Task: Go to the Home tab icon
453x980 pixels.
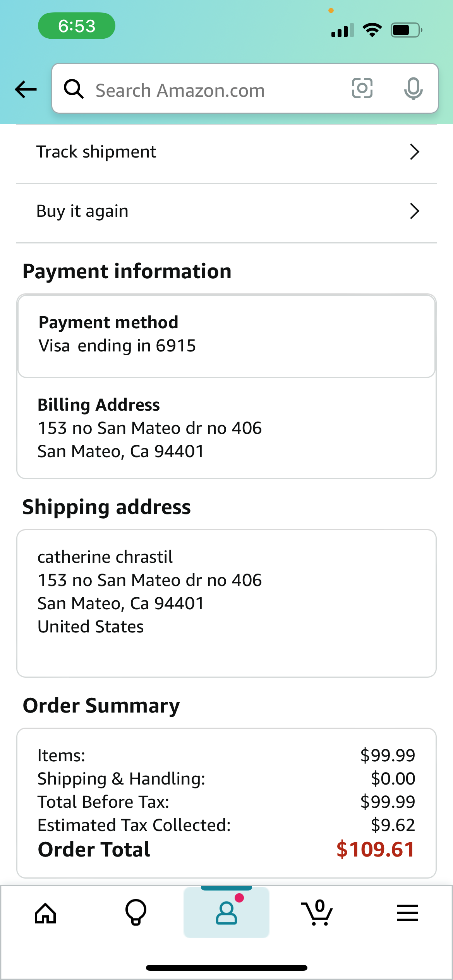Action: (x=45, y=913)
